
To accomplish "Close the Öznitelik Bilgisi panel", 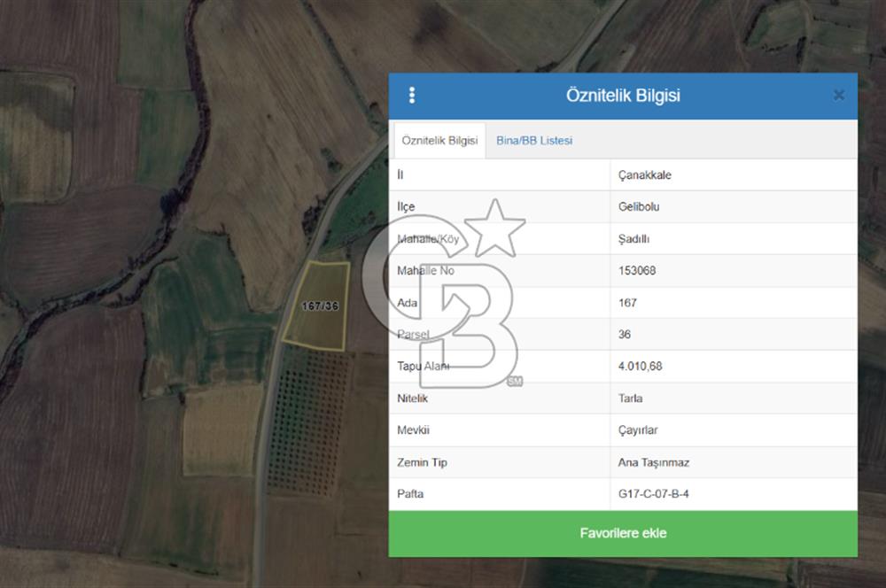I will pos(838,96).
